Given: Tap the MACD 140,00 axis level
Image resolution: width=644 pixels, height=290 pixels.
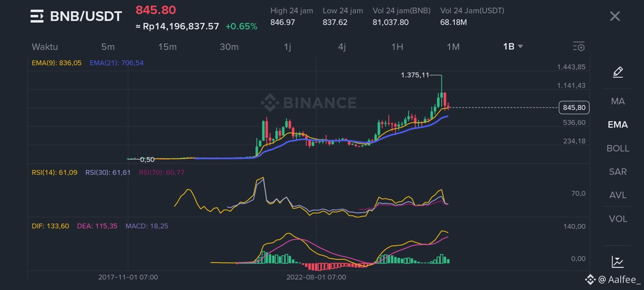Looking at the screenshot, I should point(574,226).
